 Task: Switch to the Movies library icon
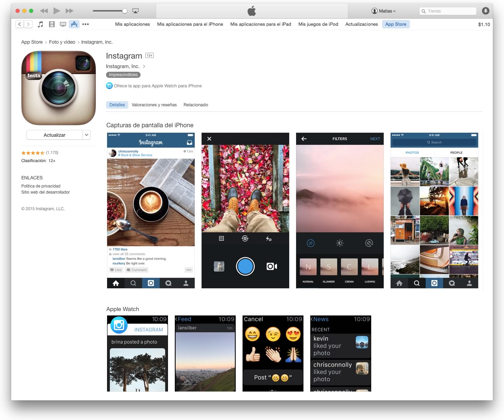point(52,24)
